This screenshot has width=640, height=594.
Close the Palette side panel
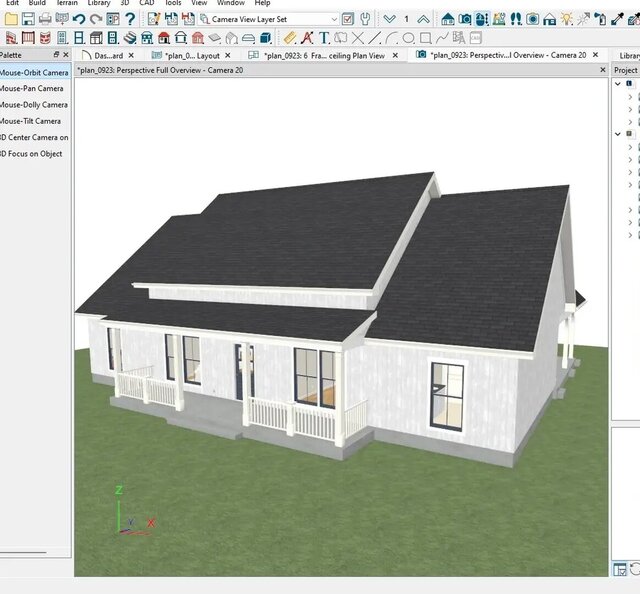(66, 54)
